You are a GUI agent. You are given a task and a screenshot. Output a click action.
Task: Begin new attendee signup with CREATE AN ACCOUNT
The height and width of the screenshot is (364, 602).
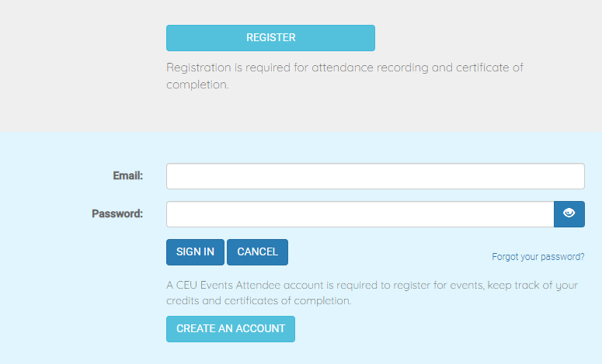(231, 328)
